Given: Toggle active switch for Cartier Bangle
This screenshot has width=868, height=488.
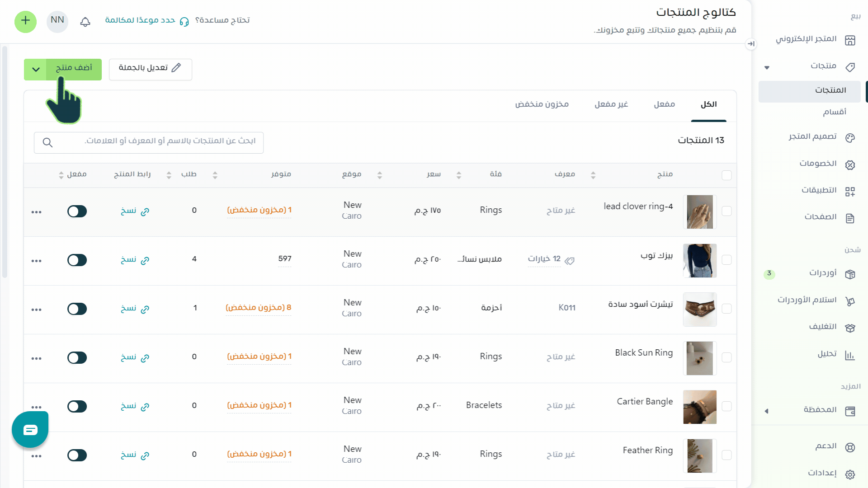Looking at the screenshot, I should (x=77, y=407).
